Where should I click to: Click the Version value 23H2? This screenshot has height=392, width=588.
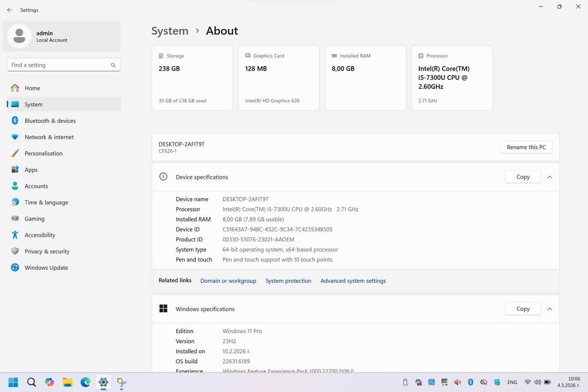click(x=229, y=341)
